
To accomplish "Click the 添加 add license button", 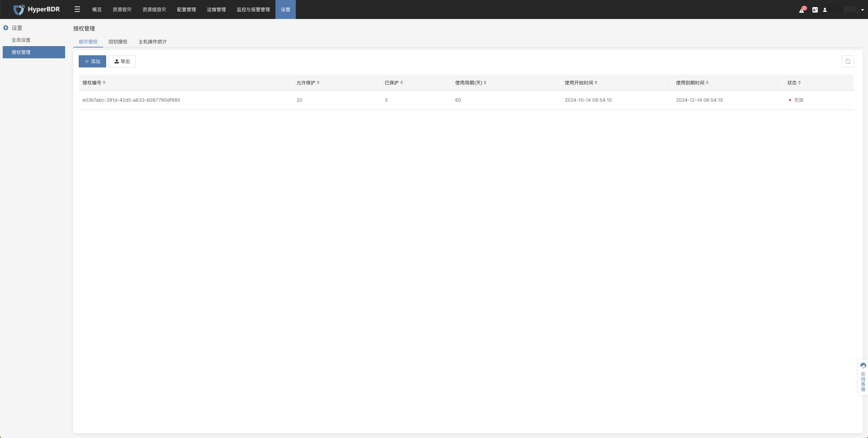I will 92,61.
